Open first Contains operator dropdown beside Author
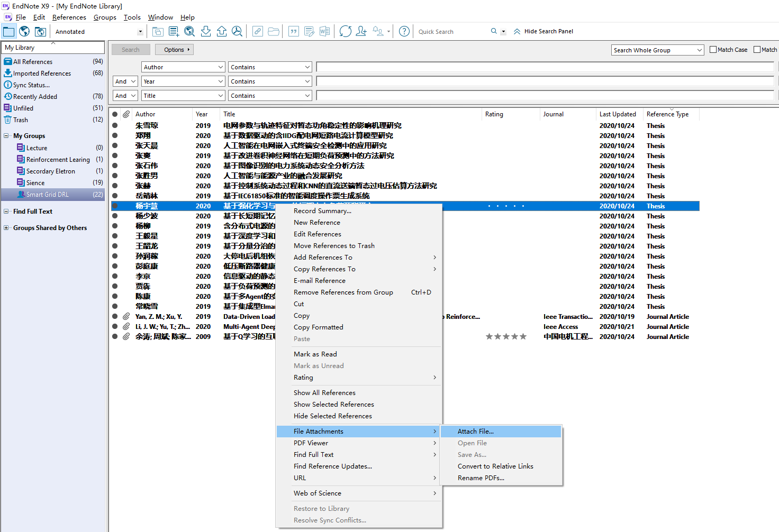 coord(270,67)
